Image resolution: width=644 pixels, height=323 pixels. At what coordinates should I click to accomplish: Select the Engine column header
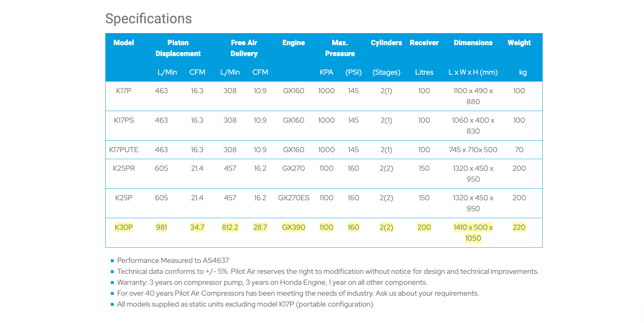click(293, 43)
